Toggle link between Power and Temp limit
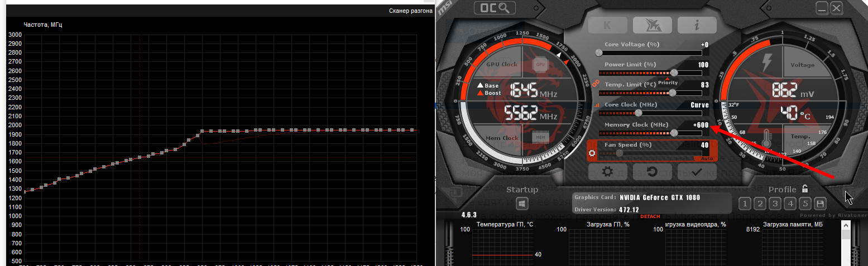This screenshot has height=266, width=868. tap(595, 84)
